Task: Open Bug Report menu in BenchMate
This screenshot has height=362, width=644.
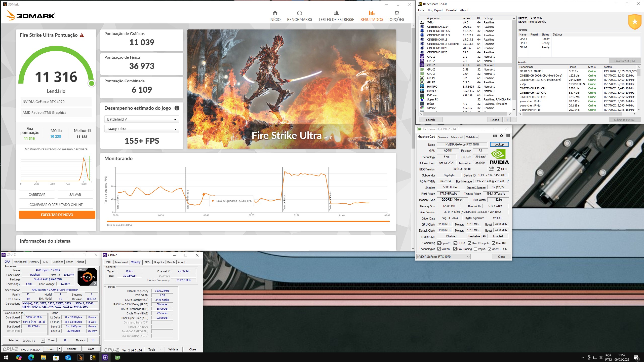Action: click(x=435, y=10)
